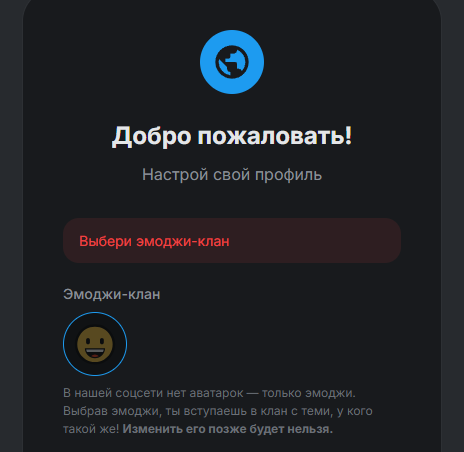Click the 'Добро пожаловать!' heading
This screenshot has height=452, width=464.
tap(232, 136)
